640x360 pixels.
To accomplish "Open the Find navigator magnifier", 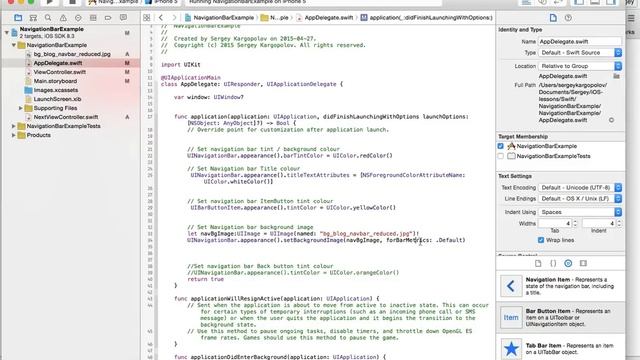I will [x=48, y=18].
